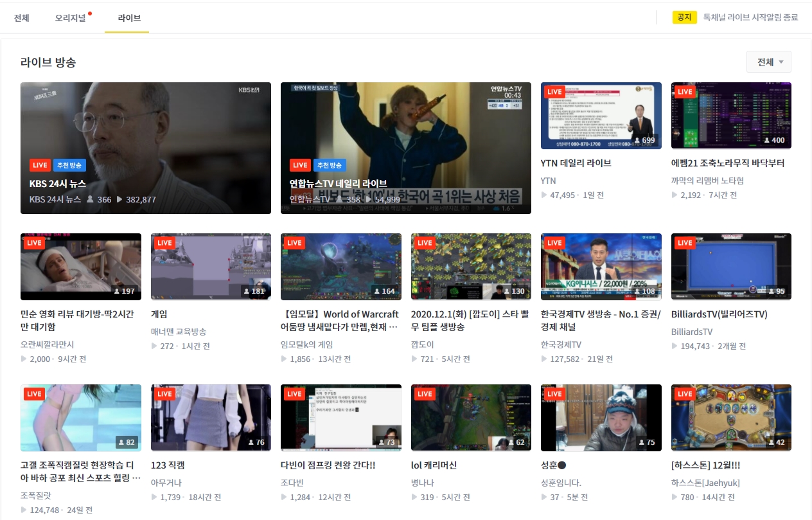Click the 699 viewer count on YTN thumbnail

[645, 140]
